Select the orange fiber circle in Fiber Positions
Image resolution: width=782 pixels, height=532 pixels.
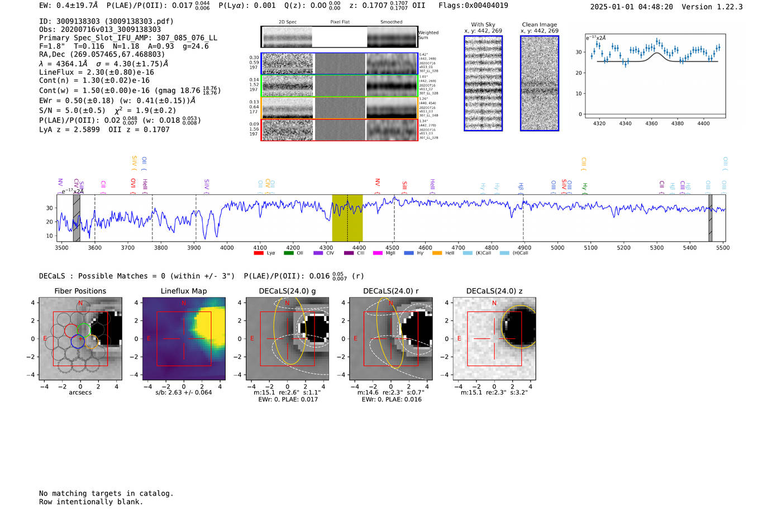pyautogui.click(x=92, y=342)
